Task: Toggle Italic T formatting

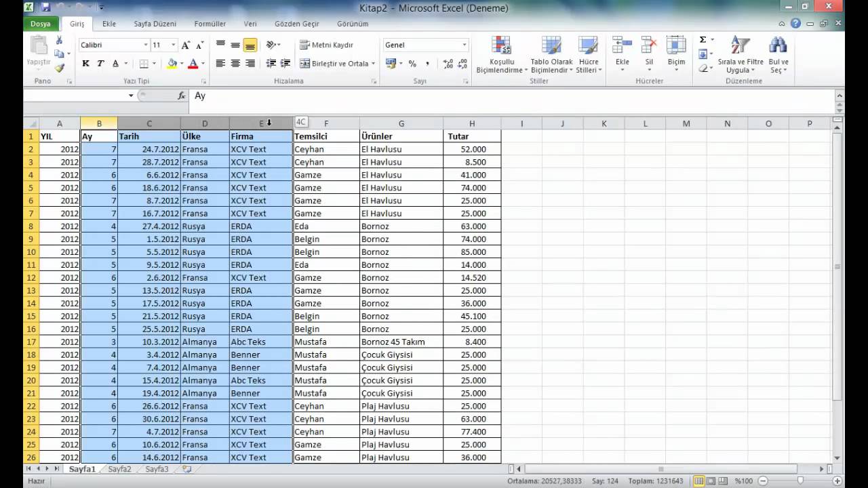Action: 100,64
